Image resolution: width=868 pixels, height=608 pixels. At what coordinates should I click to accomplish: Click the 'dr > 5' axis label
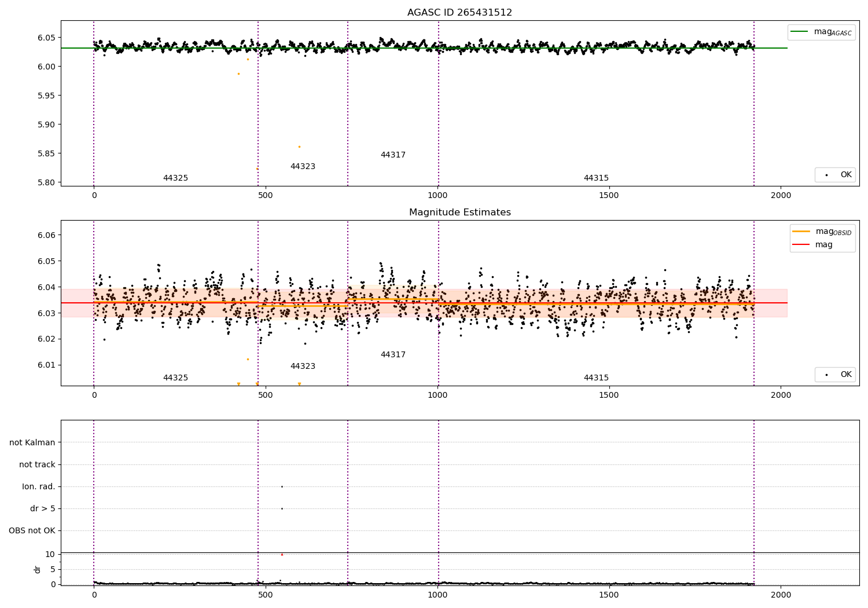click(x=43, y=508)
